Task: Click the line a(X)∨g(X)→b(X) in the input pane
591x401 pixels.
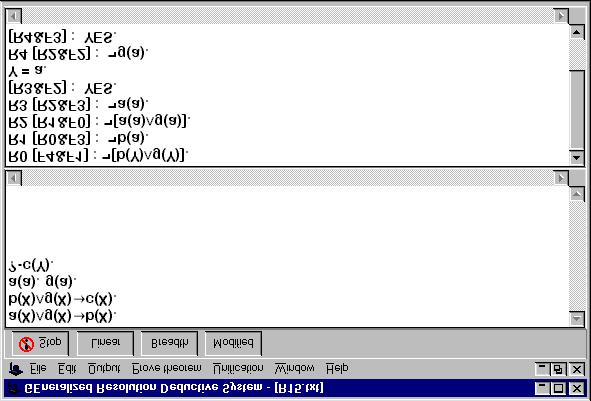Action: coord(62,316)
